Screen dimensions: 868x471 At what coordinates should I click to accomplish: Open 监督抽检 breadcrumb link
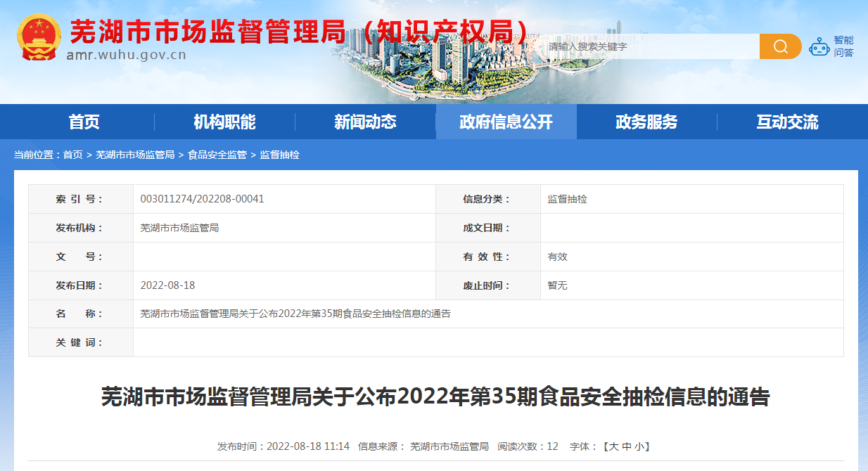280,155
